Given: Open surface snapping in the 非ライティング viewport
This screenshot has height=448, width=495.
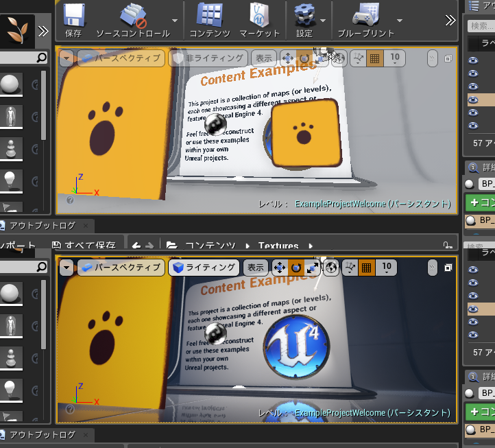Looking at the screenshot, I should click(x=359, y=58).
